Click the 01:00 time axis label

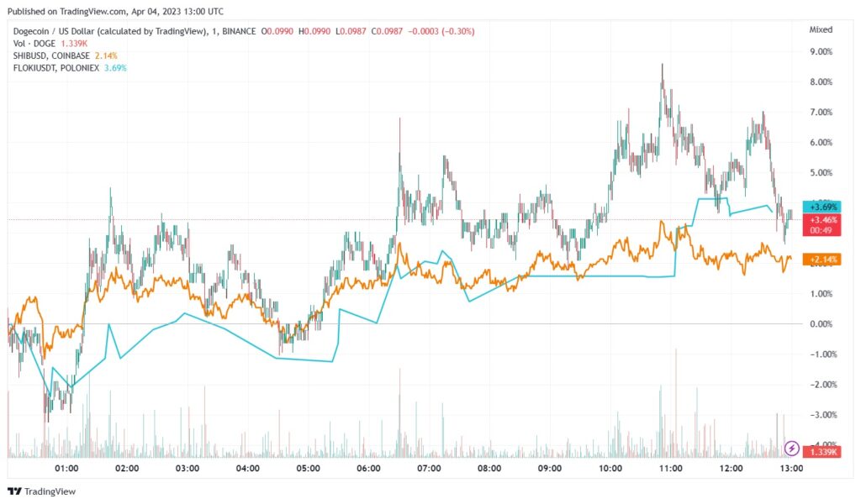tap(66, 469)
